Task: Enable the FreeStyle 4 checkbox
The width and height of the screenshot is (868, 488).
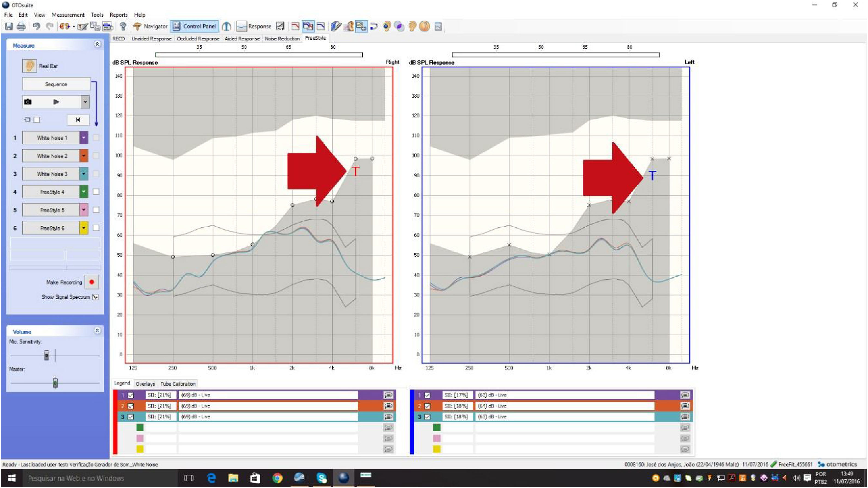Action: (x=96, y=192)
